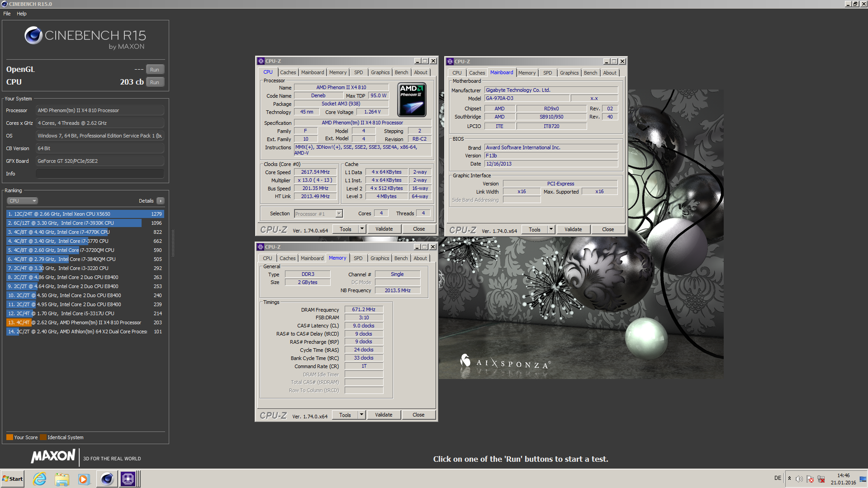Select the Intel Xeon X5650 ranking row

[x=85, y=214]
